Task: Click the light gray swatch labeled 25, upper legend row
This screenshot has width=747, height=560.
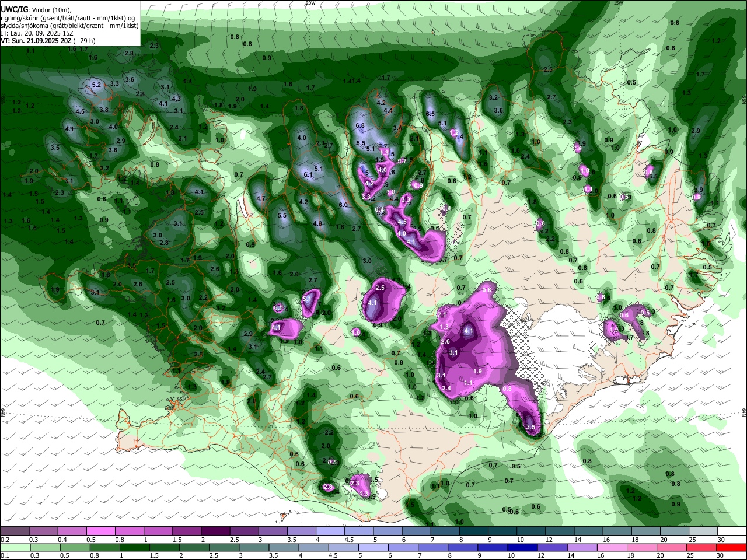Action: (704, 531)
